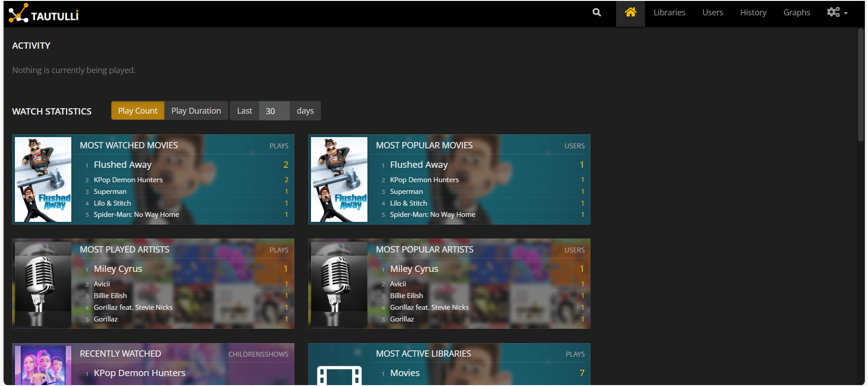Screen dimensions: 868x386
Task: Open Avicii in Most Popular Artists
Action: 398,284
